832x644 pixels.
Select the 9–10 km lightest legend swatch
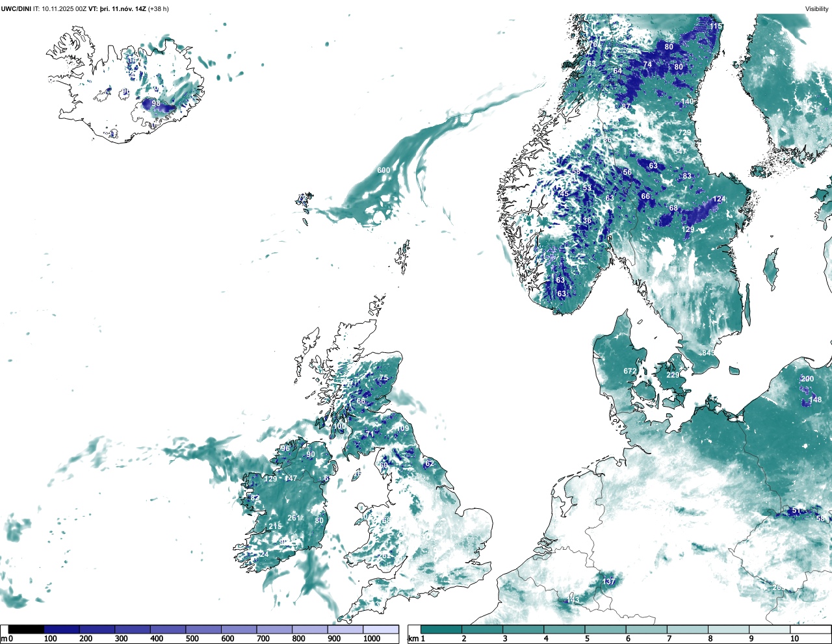[770, 629]
